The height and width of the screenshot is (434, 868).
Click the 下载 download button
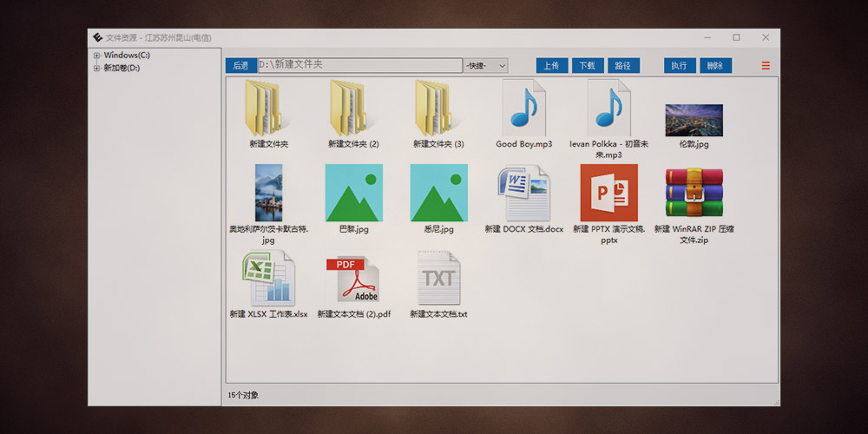coord(588,66)
